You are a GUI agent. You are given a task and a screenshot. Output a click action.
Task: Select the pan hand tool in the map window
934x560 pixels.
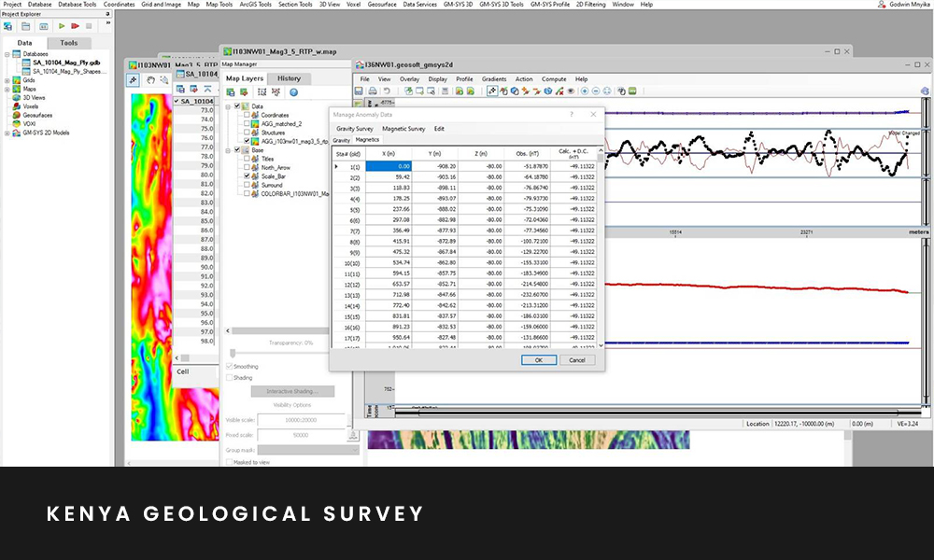(150, 80)
